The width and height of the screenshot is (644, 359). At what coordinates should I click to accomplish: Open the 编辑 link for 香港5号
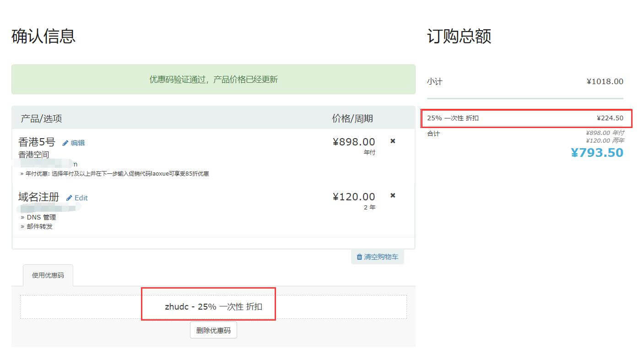tap(77, 143)
